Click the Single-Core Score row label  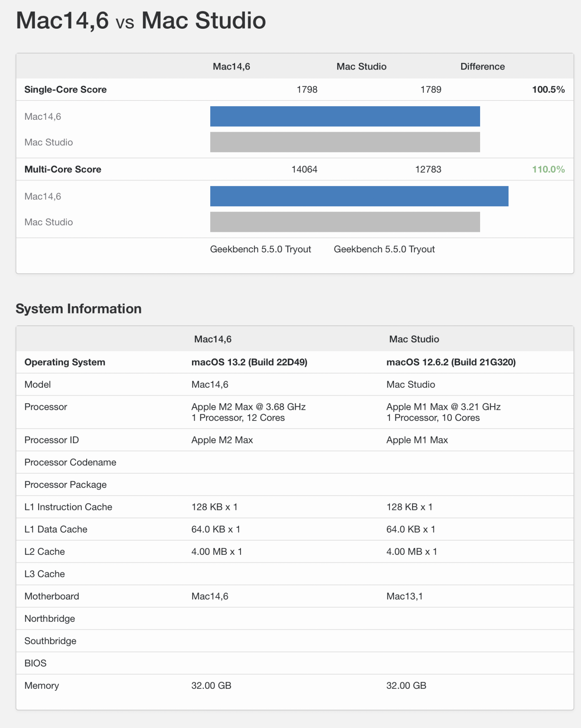(66, 90)
